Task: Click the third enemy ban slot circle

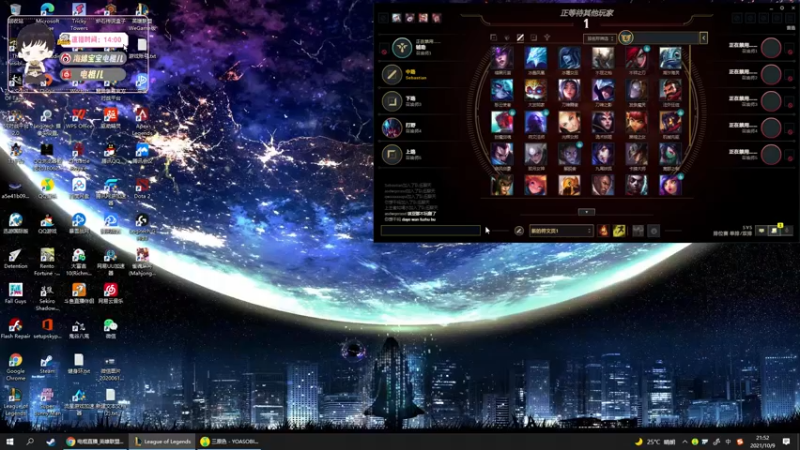Action: click(771, 101)
